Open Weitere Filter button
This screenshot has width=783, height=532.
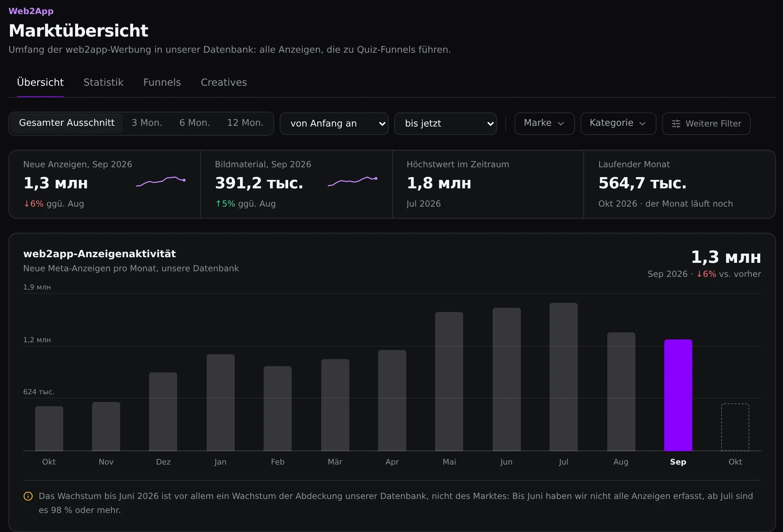pos(706,123)
